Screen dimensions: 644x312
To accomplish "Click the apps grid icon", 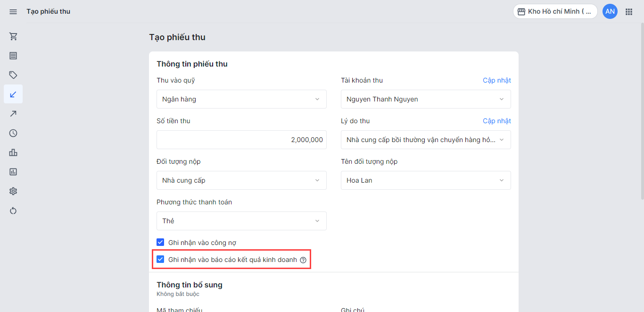I will pyautogui.click(x=628, y=11).
